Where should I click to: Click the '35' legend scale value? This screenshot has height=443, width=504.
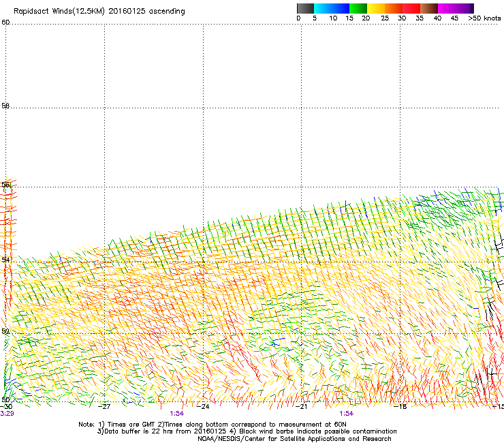pos(420,18)
